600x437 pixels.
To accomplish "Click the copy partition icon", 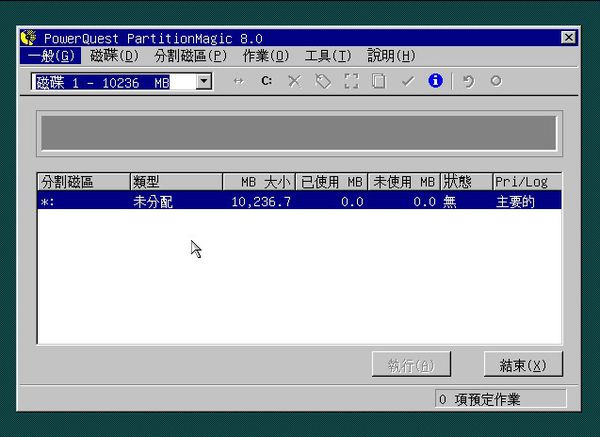I will click(x=379, y=81).
